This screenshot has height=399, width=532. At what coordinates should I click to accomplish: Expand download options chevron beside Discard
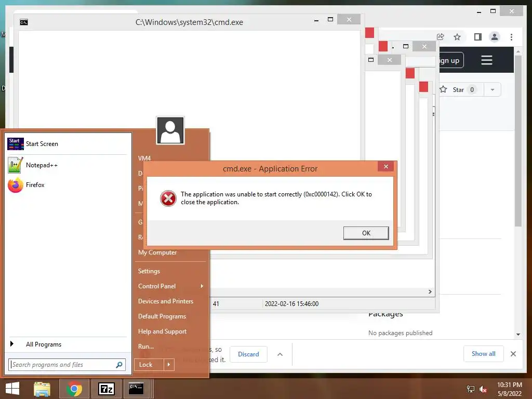280,354
